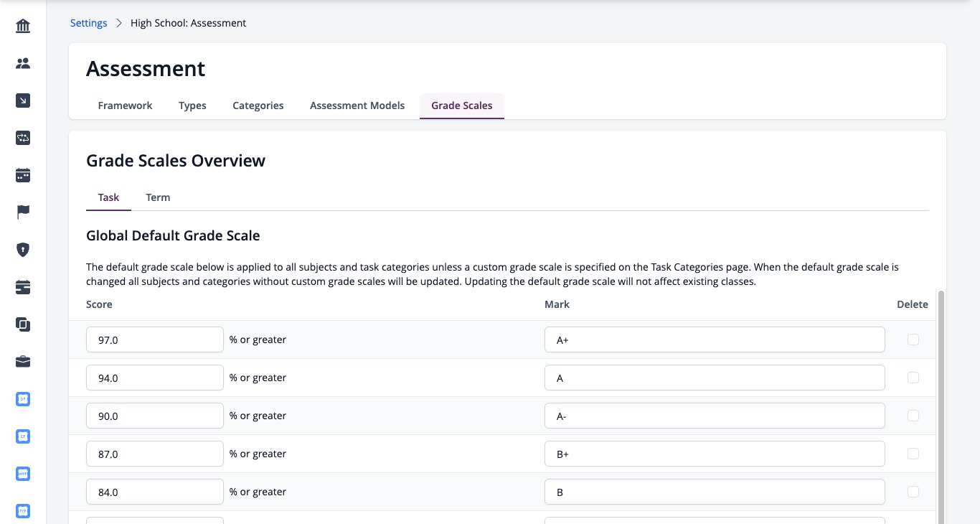Select the stacked squares sidebar icon
Viewport: 980px width, 524px height.
(23, 324)
